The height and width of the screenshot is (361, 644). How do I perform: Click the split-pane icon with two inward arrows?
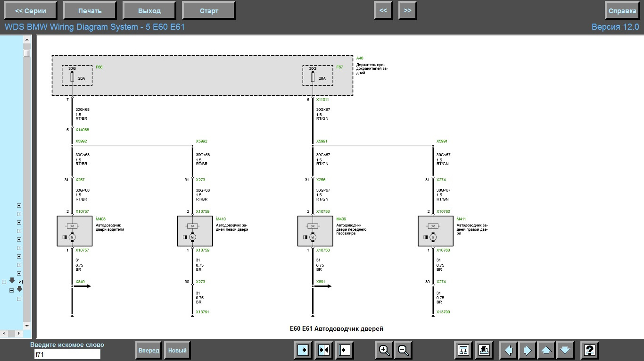pos(324,350)
